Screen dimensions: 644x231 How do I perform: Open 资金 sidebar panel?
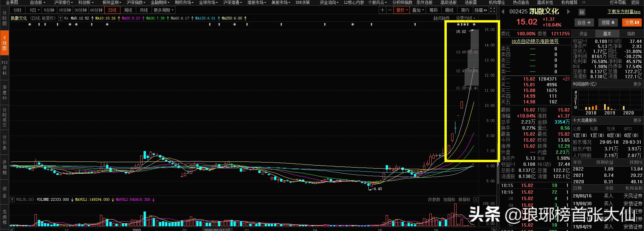tap(4, 192)
